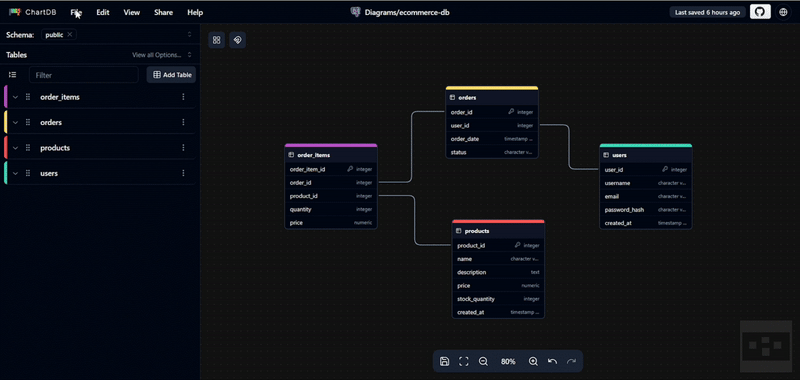
Task: Click the Add Table button
Action: [171, 75]
